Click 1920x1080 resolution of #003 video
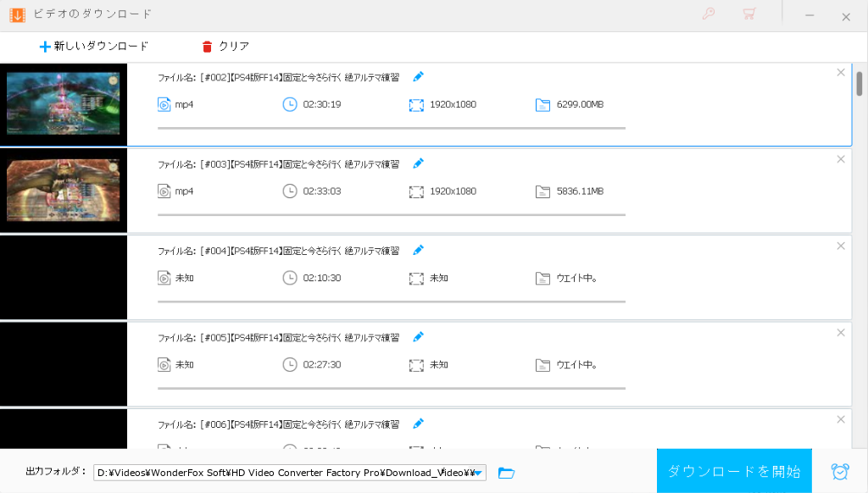Viewport: 868px width, 493px height. pyautogui.click(x=453, y=191)
